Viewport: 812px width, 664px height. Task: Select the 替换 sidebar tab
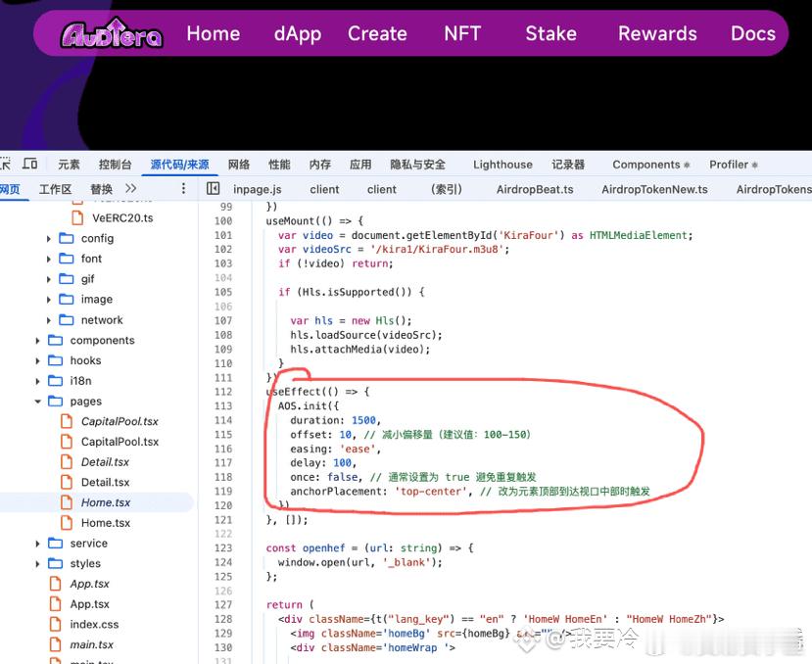pyautogui.click(x=102, y=189)
